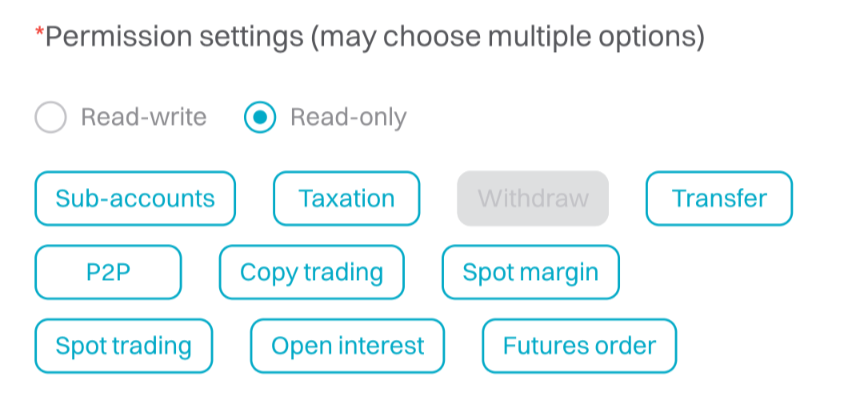This screenshot has width=864, height=417.
Task: Toggle the Open interest permission
Action: [x=347, y=346]
